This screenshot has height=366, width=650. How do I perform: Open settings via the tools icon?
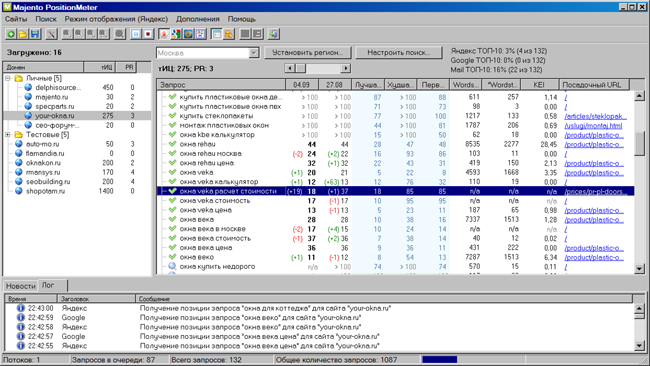pos(51,34)
